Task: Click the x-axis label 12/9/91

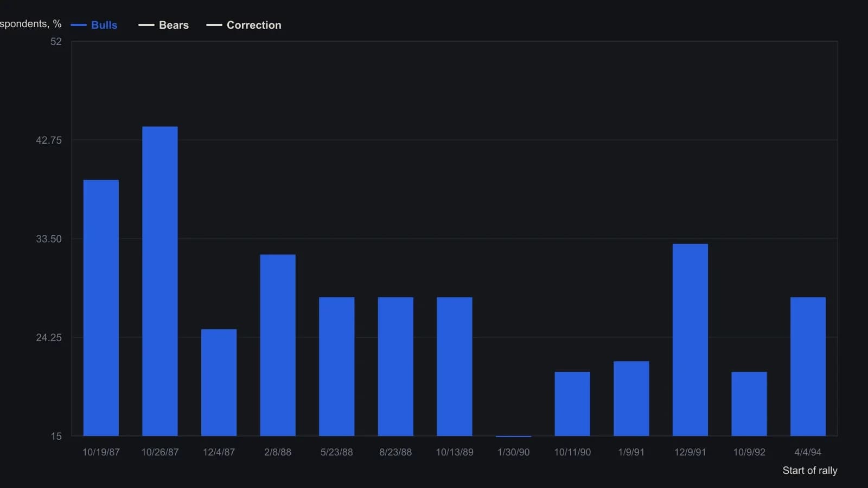Action: 690,452
